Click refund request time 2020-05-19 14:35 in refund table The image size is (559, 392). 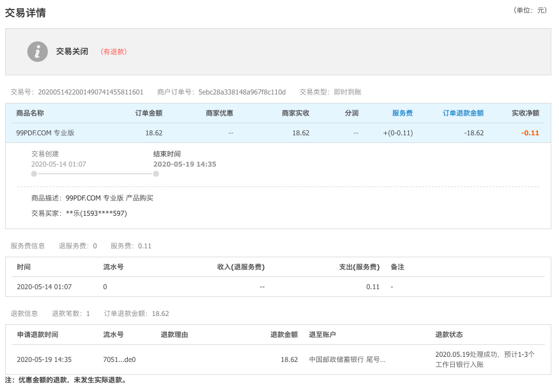coord(44,359)
